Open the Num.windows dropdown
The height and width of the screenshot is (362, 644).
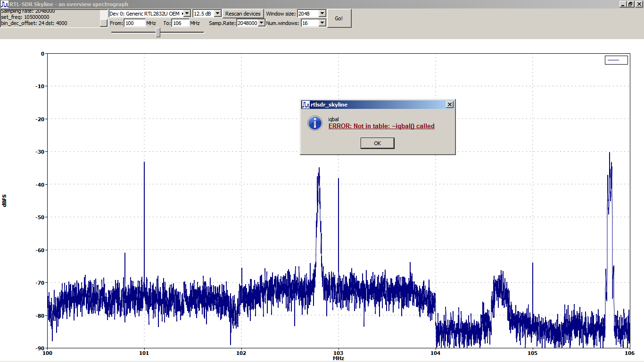click(322, 23)
